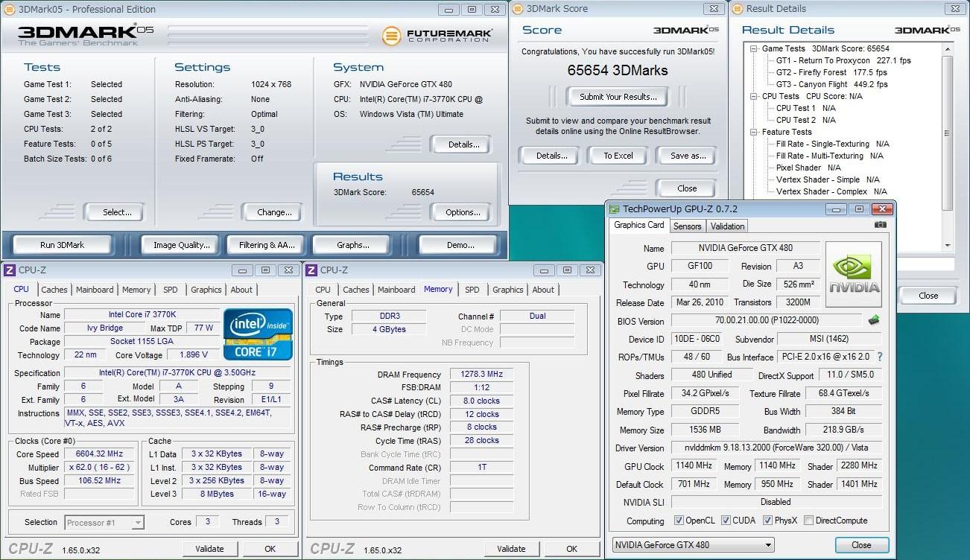Open the SPD tab in right CPU-Z window

(x=472, y=290)
